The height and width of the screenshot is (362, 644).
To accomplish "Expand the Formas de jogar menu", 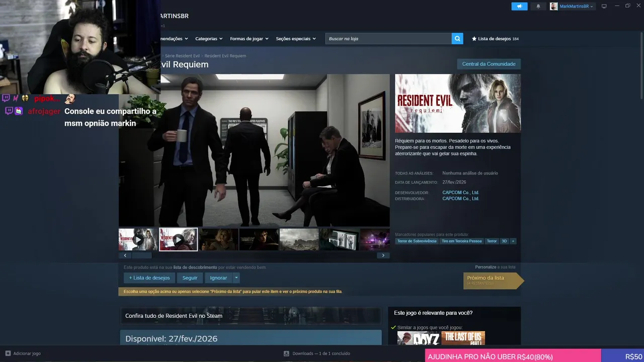I will (x=249, y=39).
